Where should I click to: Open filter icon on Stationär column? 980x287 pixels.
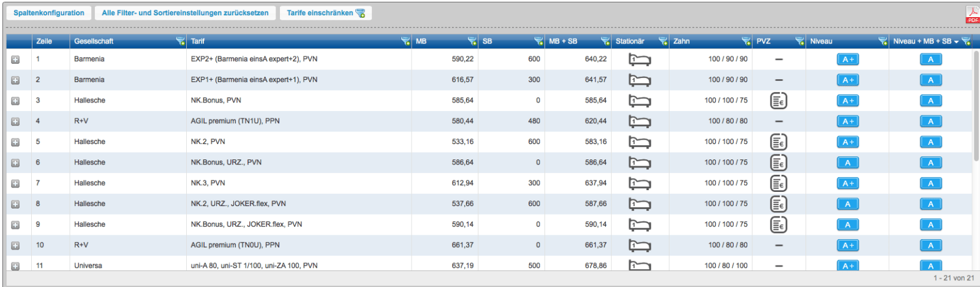[663, 41]
